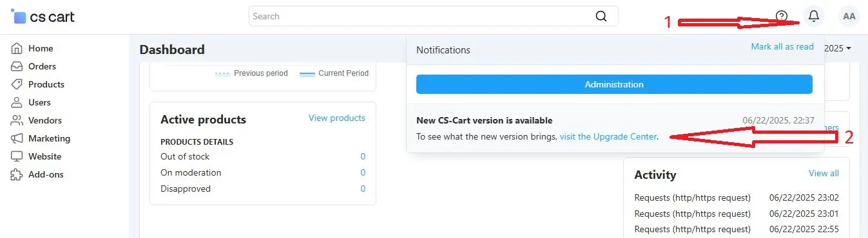Open the Users menu item

pyautogui.click(x=39, y=102)
